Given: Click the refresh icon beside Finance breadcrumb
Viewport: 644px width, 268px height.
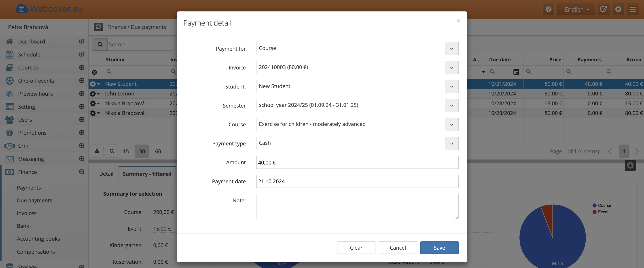Looking at the screenshot, I should coord(98,27).
